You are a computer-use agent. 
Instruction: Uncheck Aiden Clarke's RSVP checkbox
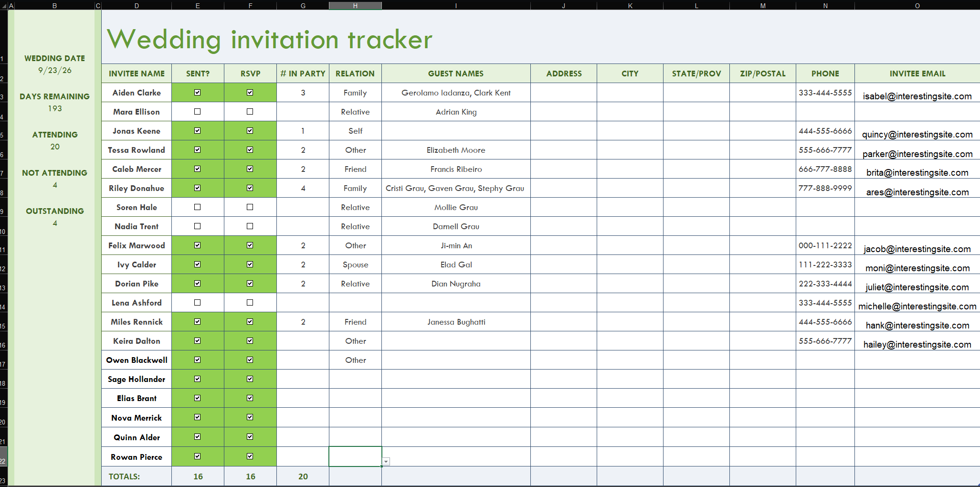click(250, 93)
